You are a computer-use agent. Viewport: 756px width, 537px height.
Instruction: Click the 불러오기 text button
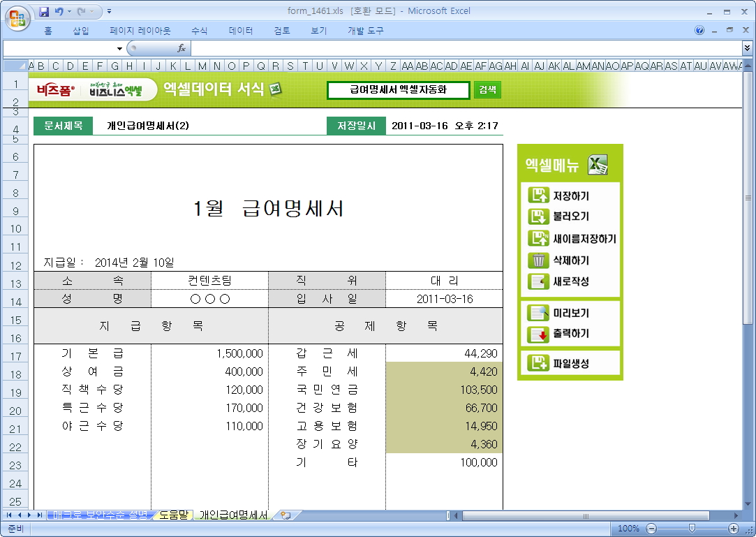(x=571, y=216)
